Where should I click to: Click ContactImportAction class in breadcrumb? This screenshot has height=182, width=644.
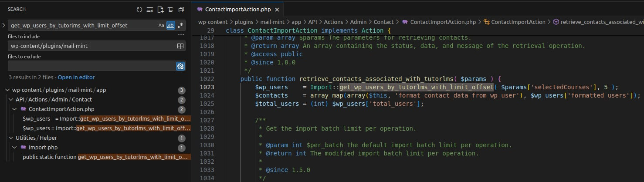[x=518, y=22]
